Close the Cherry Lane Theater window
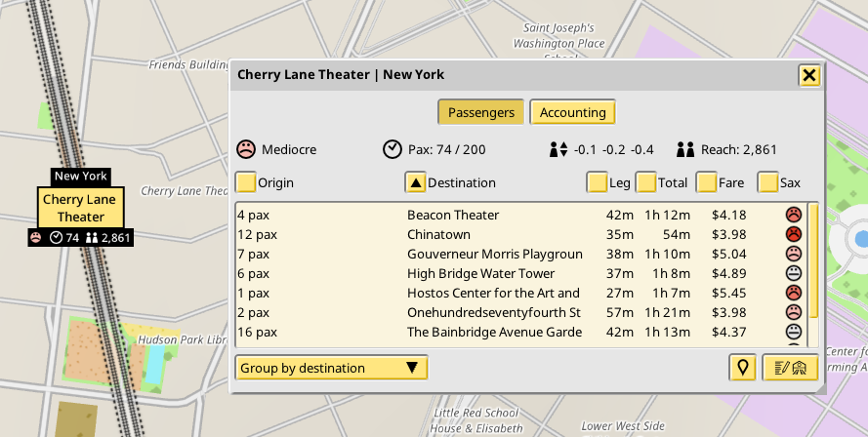 808,75
